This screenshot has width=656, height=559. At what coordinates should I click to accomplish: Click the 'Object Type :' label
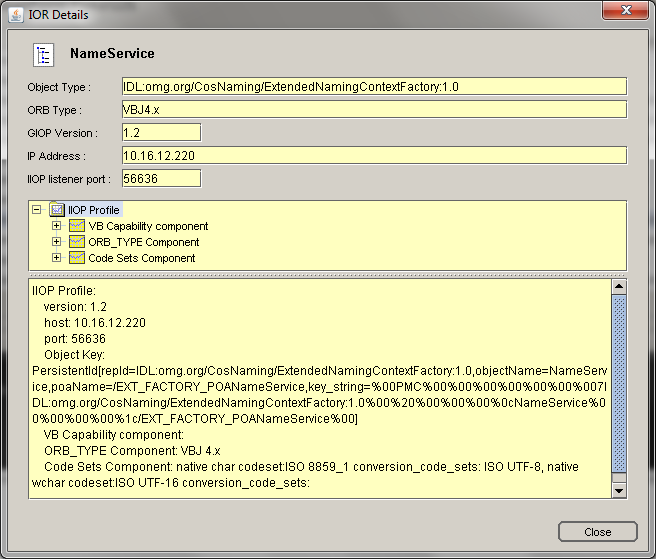point(59,87)
